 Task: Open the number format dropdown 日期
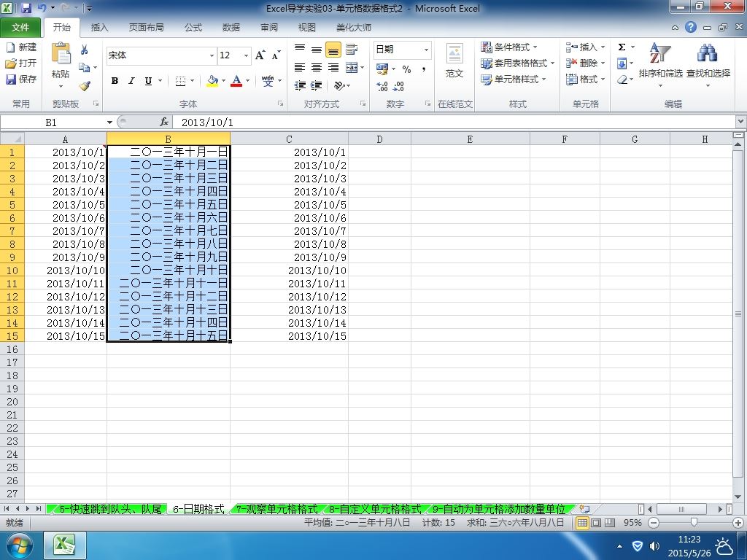(426, 50)
